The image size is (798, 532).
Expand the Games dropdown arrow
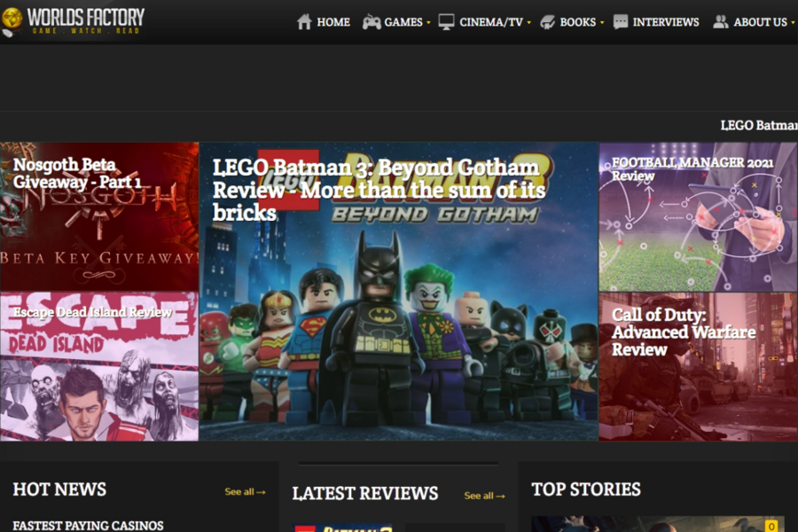428,23
